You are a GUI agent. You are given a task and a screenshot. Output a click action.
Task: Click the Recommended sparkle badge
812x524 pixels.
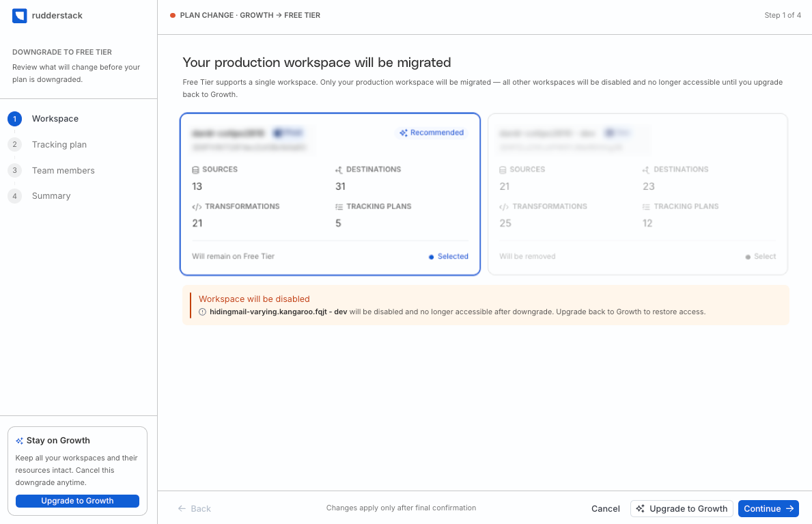pos(432,133)
